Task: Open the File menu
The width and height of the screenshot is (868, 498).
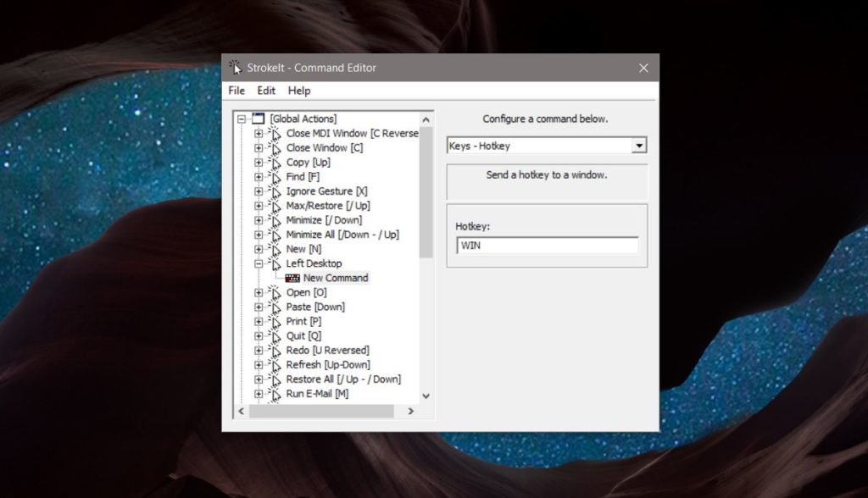Action: 236,91
